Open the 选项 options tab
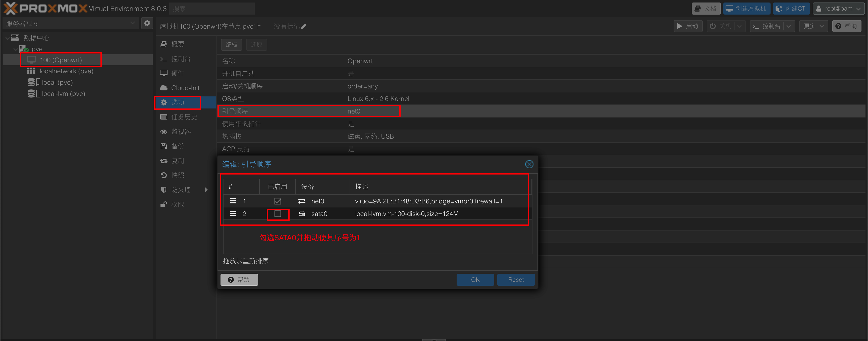Screen dimensions: 868x341 [185, 102]
